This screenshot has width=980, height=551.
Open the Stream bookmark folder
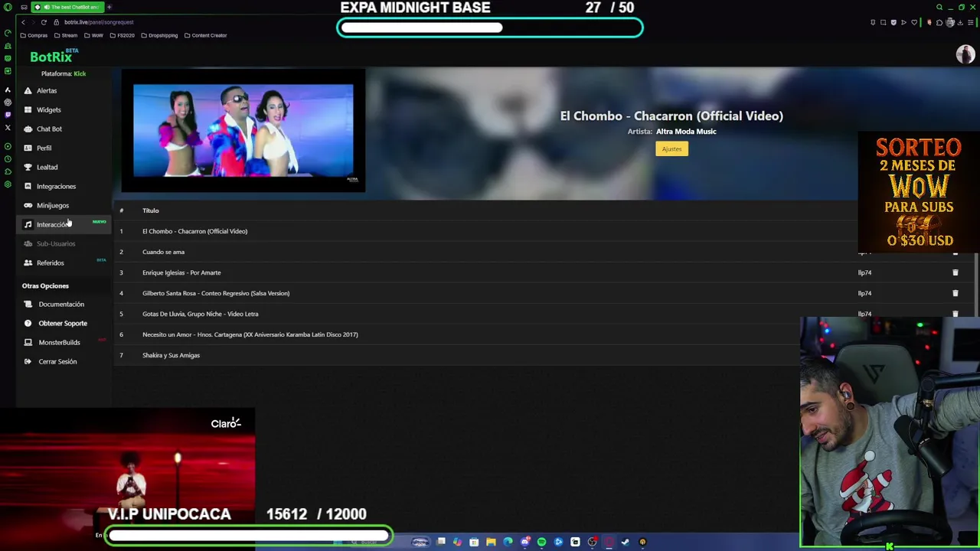pyautogui.click(x=65, y=35)
